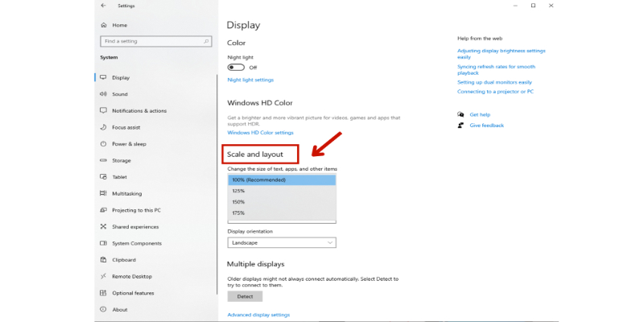Open Clipboard settings
The width and height of the screenshot is (644, 322).
point(124,260)
